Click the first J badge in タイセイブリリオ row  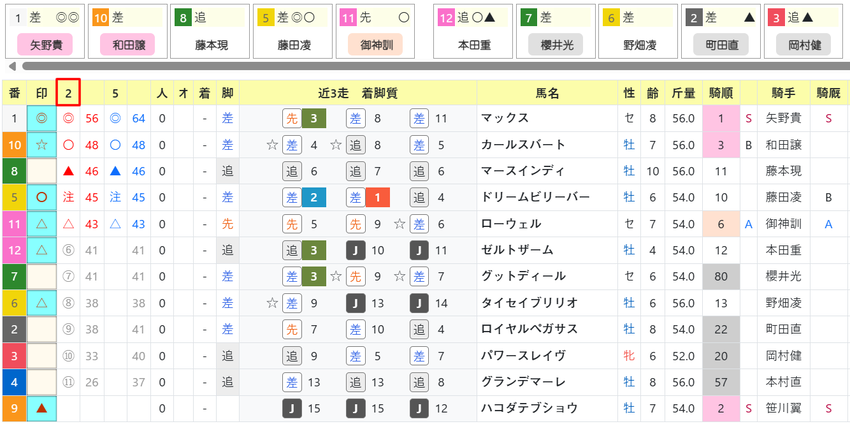356,303
